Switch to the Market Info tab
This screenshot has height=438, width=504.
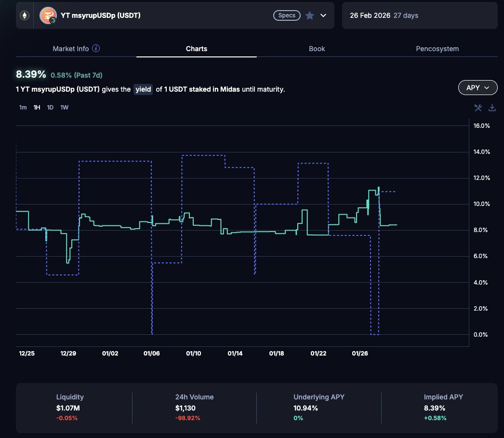click(71, 49)
